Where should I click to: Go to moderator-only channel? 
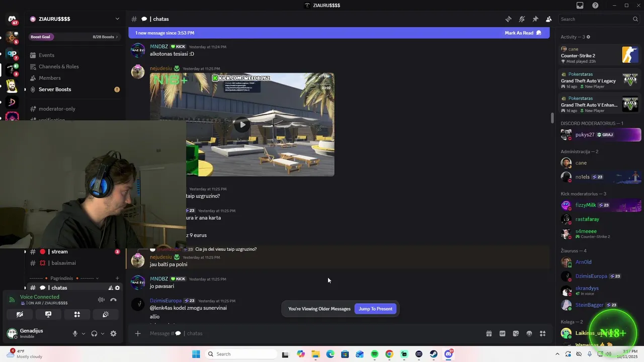(x=74, y=109)
